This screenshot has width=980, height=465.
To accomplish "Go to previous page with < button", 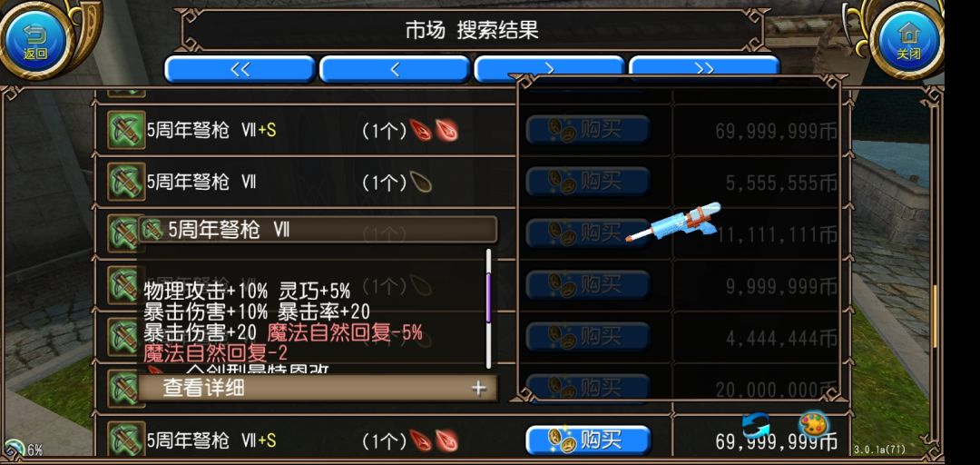I will click(x=395, y=69).
